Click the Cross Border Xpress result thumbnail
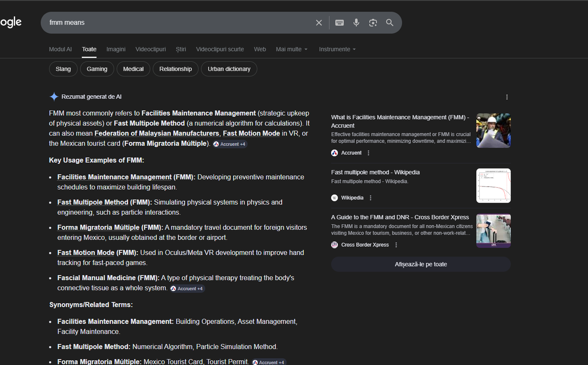Screen dimensions: 588x365 coord(493,231)
